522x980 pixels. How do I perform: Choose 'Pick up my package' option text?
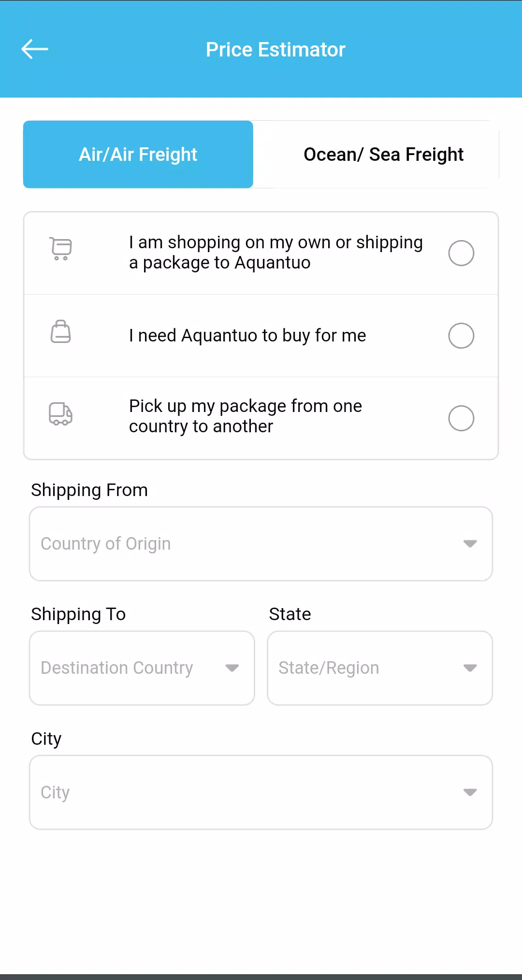pyautogui.click(x=246, y=416)
